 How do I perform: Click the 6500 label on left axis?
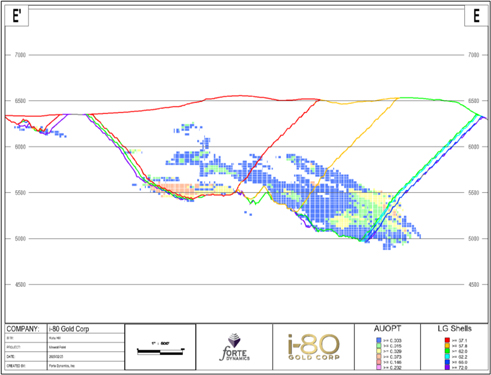(x=20, y=101)
